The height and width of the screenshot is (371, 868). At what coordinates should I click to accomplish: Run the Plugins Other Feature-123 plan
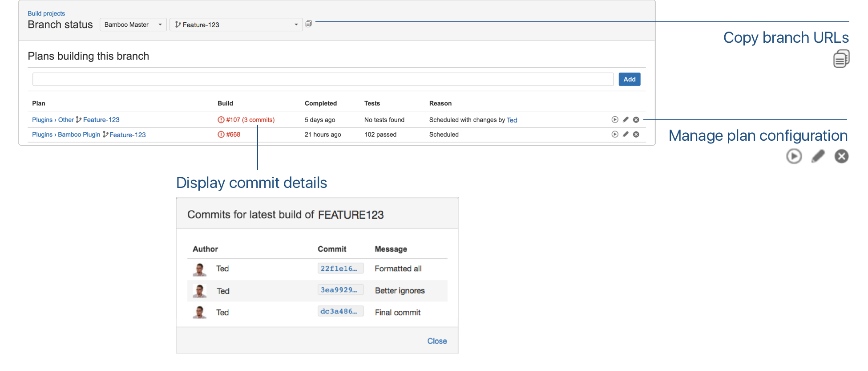tap(615, 120)
